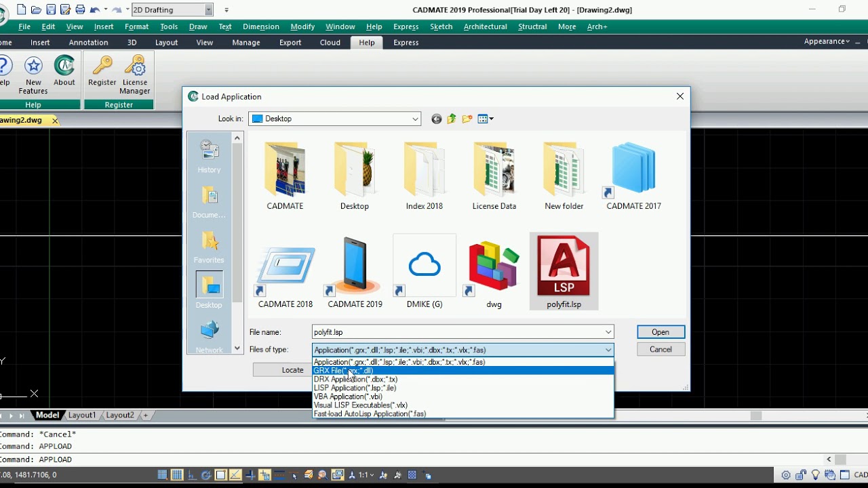Click the File name input field

point(458,332)
